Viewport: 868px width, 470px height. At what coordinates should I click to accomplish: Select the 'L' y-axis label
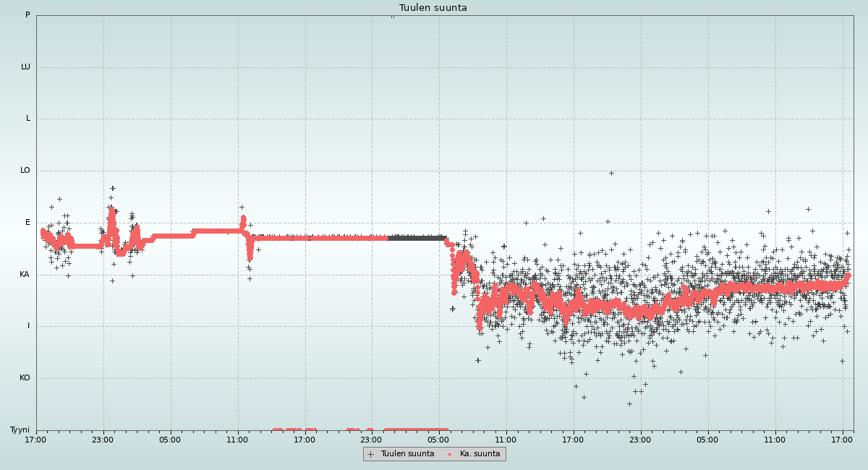pyautogui.click(x=28, y=119)
